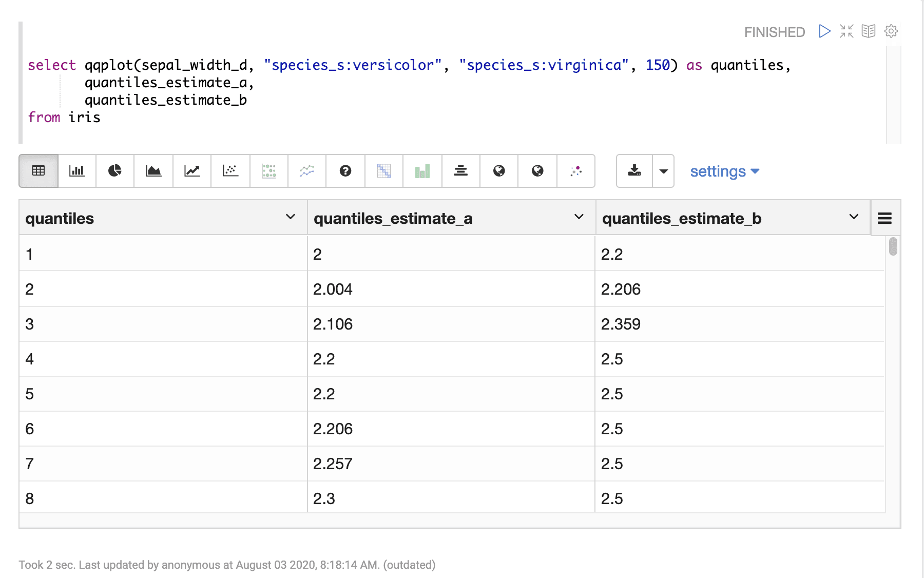This screenshot has height=578, width=924.
Task: Toggle the table view on
Action: (38, 171)
